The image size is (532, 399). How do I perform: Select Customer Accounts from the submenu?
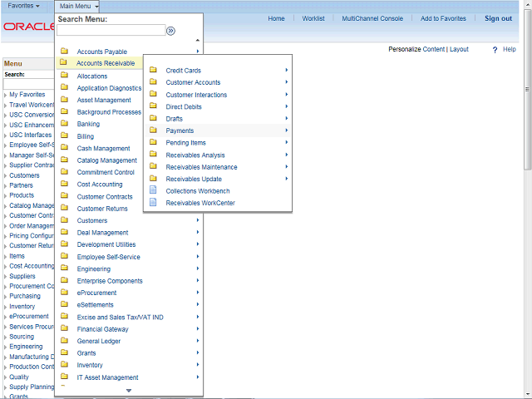click(x=193, y=83)
